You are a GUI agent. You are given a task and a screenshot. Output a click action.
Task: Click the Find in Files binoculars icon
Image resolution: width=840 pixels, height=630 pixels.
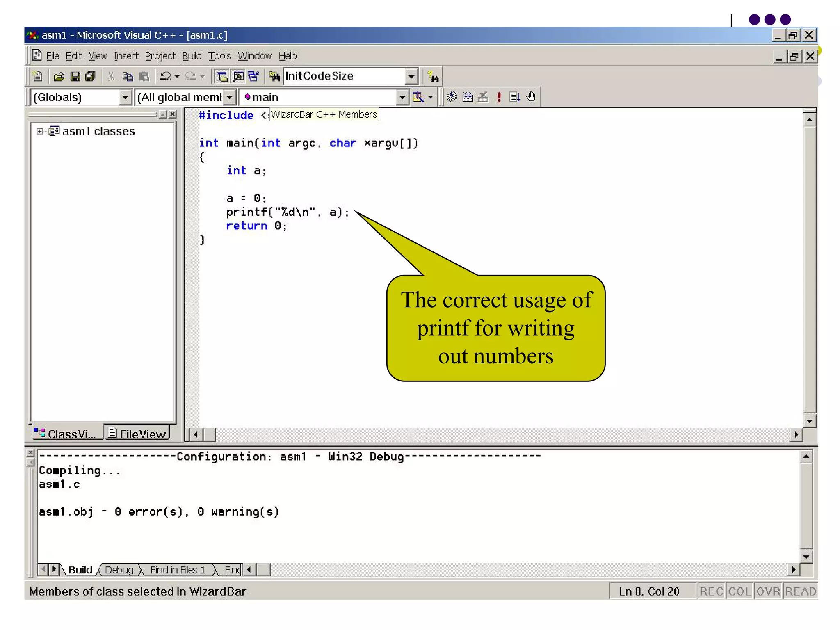274,76
